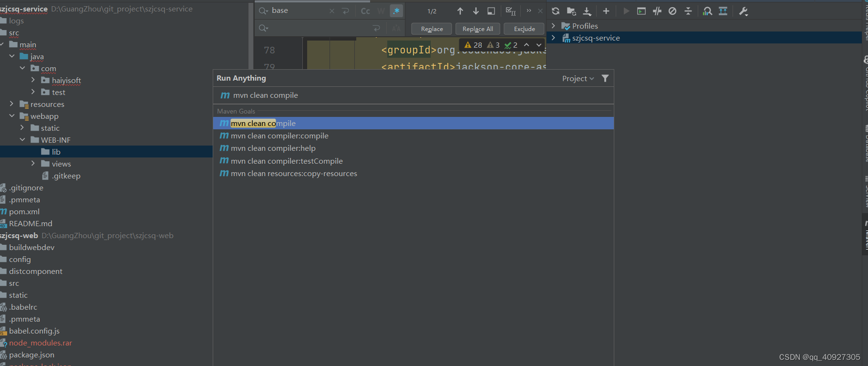This screenshot has height=366, width=868.
Task: Close the find and replace bar
Action: point(540,11)
